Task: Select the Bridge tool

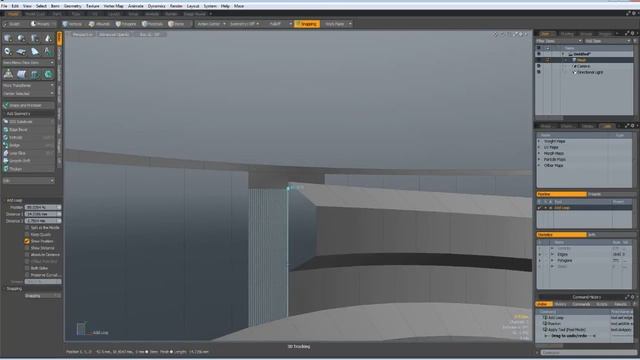Action: click(x=28, y=145)
